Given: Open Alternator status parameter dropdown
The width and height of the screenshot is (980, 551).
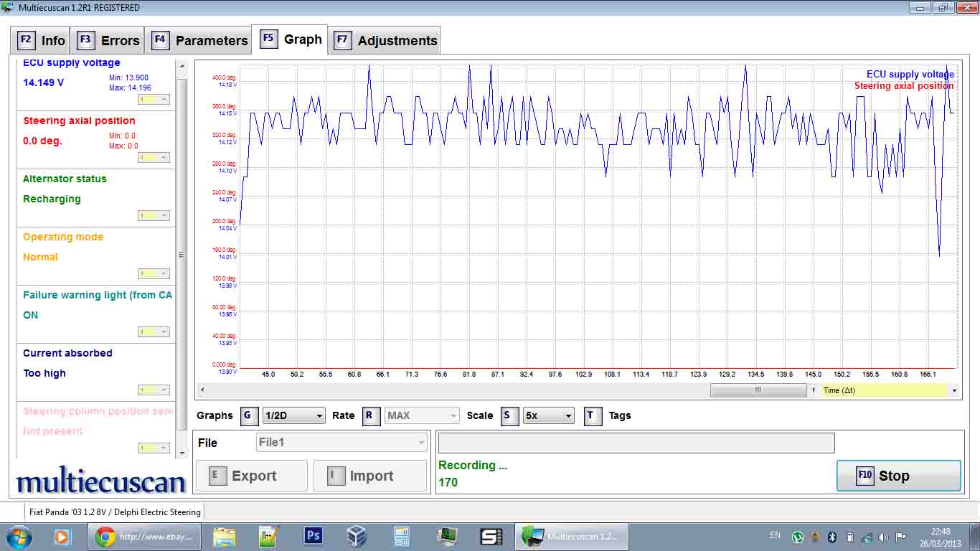Looking at the screenshot, I should point(154,216).
